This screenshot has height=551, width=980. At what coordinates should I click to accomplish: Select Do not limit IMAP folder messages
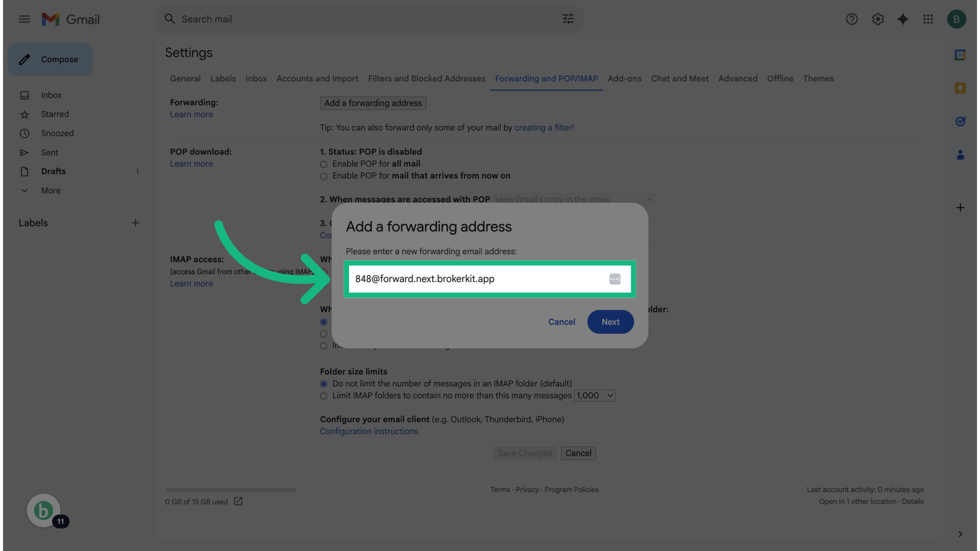click(x=324, y=384)
